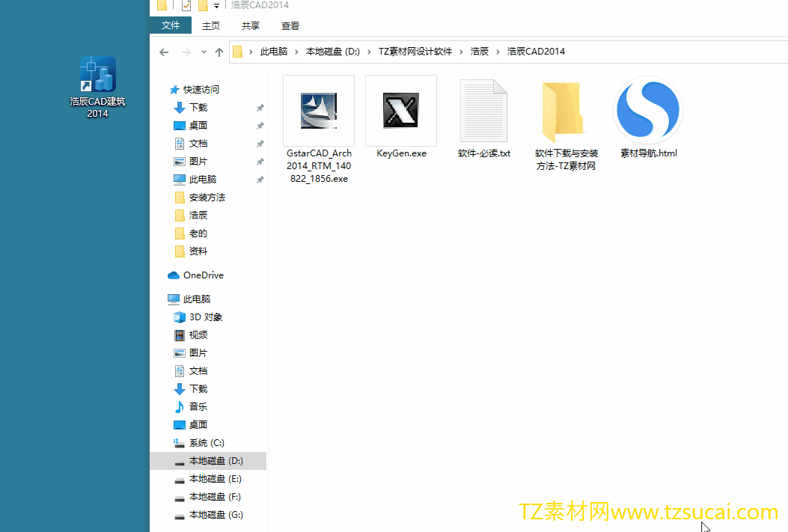Open the 文件 menu tab
Screen dimensions: 788x532
point(171,25)
